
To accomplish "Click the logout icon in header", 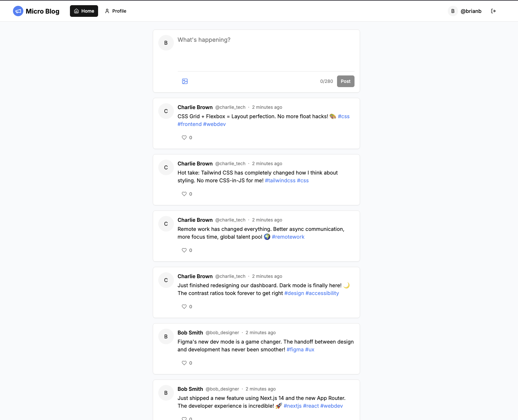I will pos(493,11).
